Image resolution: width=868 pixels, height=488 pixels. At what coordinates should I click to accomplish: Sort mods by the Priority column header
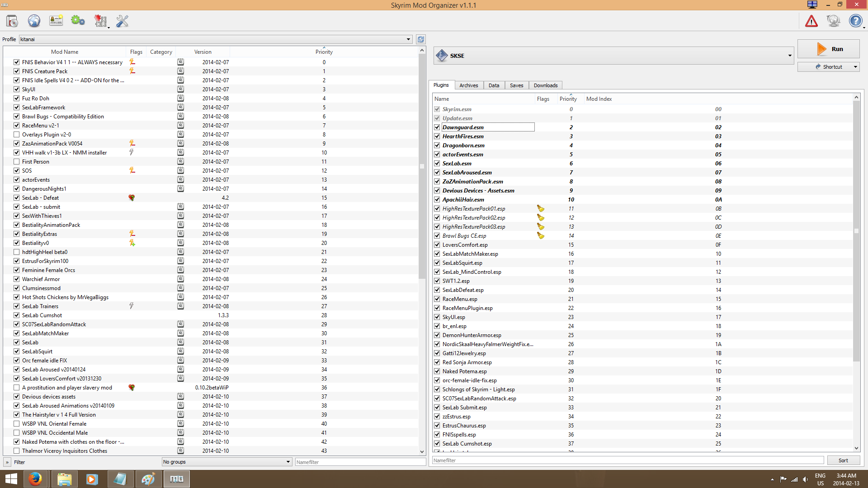[x=324, y=52]
